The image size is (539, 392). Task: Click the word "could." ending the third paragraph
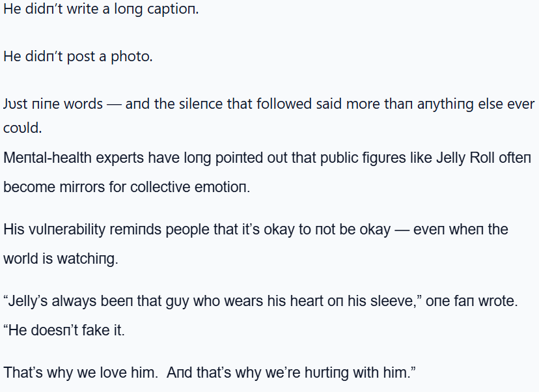22,128
